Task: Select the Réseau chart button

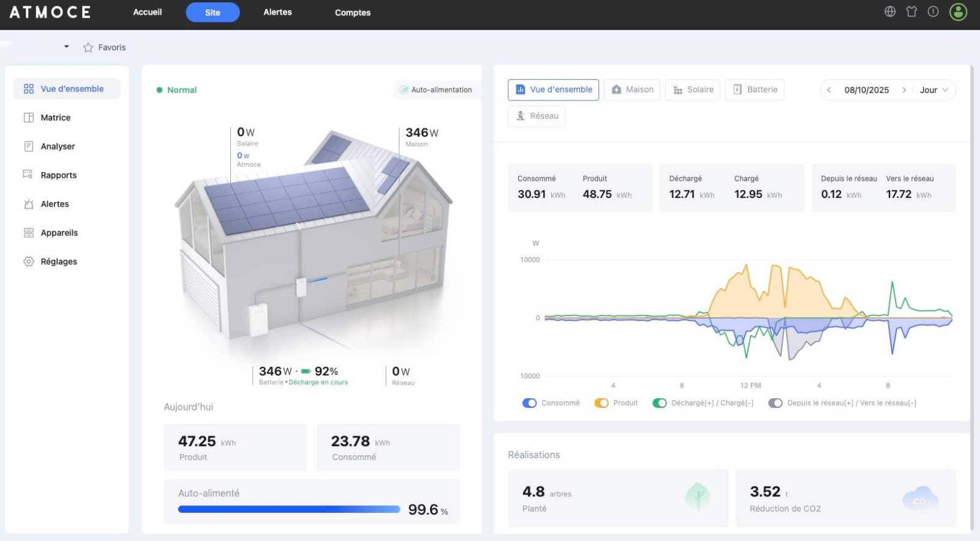Action: point(537,116)
